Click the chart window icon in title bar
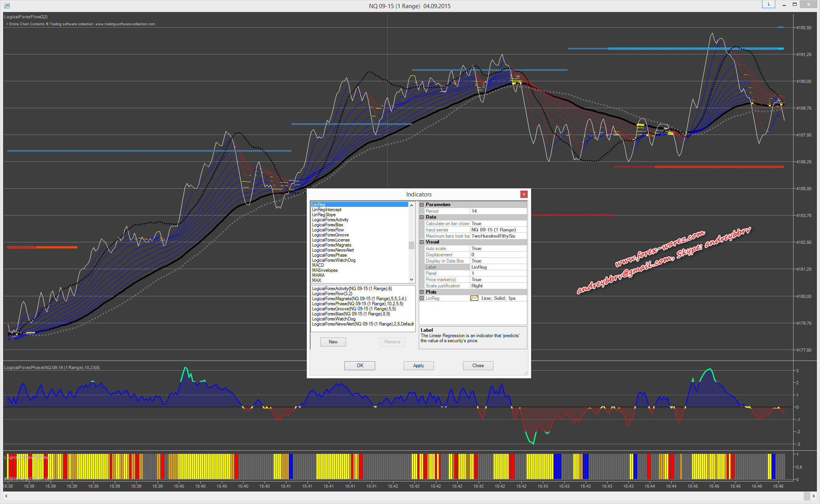The height and width of the screenshot is (504, 820). [x=7, y=5]
